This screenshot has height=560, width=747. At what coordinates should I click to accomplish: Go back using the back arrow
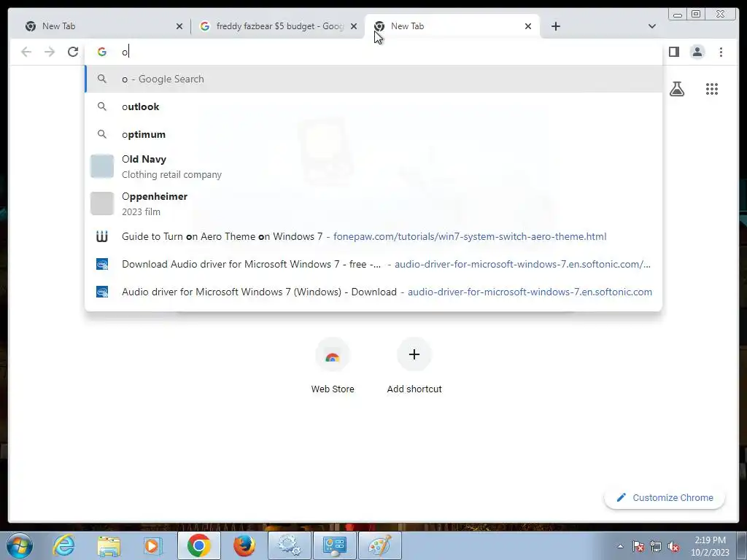[x=26, y=52]
